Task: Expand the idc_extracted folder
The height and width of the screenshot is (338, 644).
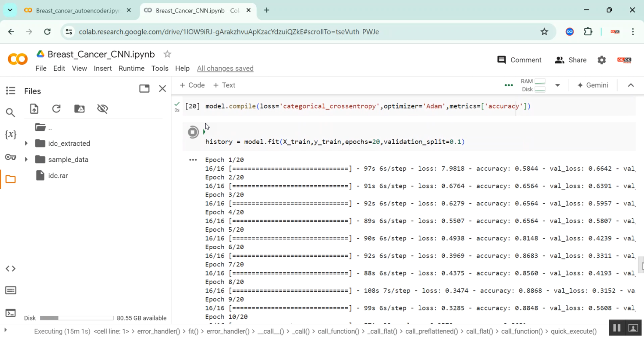Action: (x=26, y=143)
